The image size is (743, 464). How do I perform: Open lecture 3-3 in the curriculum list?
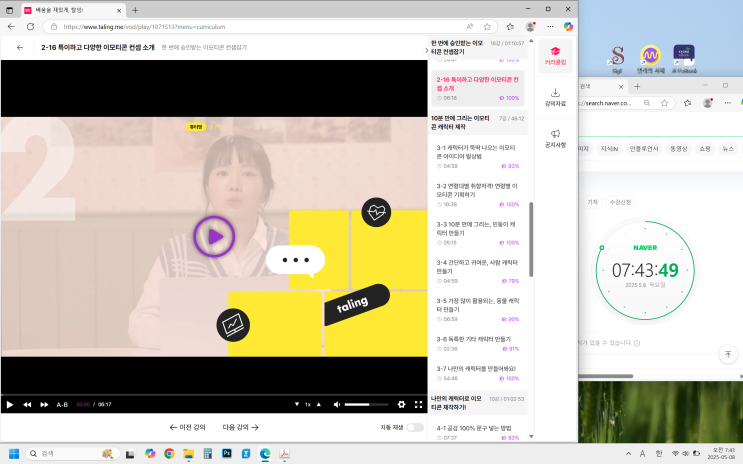pyautogui.click(x=478, y=233)
